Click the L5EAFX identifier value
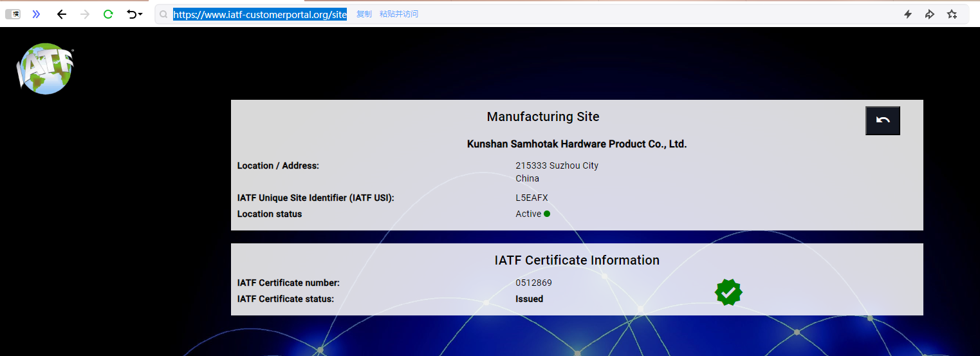 click(x=532, y=198)
